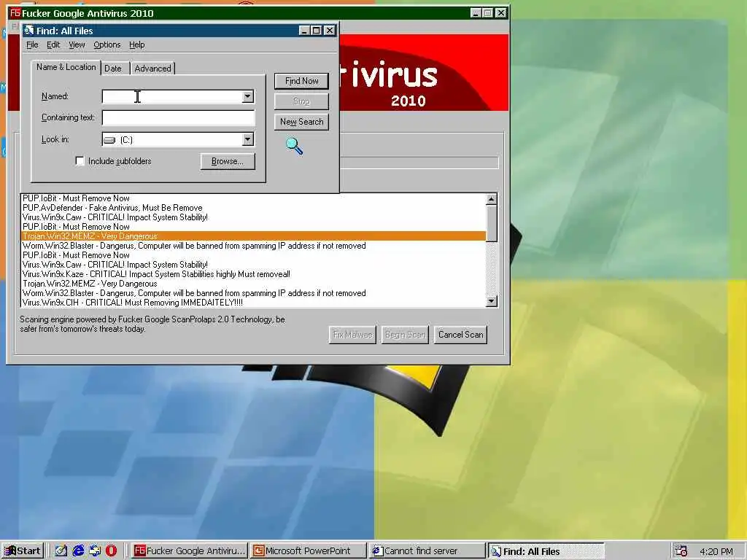Click the magnifying glass search icon
Image resolution: width=747 pixels, height=560 pixels.
(294, 146)
